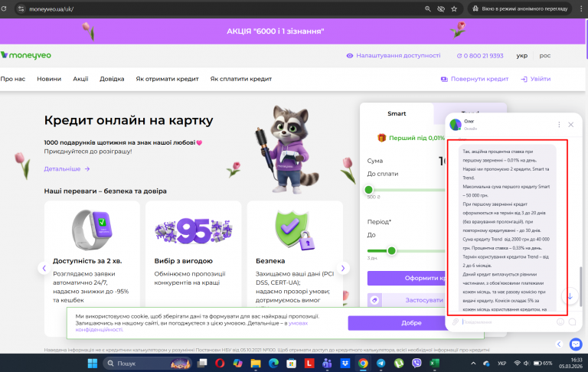The width and height of the screenshot is (588, 372).
Task: Click the moneyveo logo
Action: (x=26, y=55)
